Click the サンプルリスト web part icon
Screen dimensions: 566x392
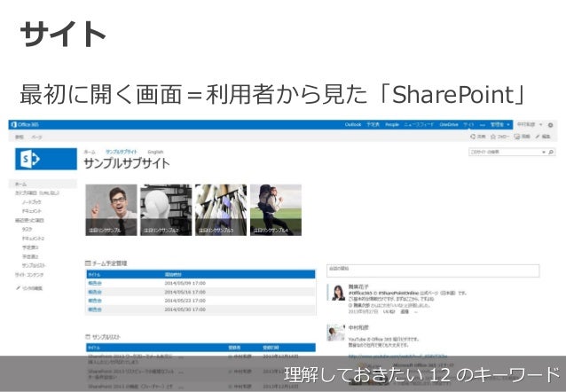pos(88,337)
